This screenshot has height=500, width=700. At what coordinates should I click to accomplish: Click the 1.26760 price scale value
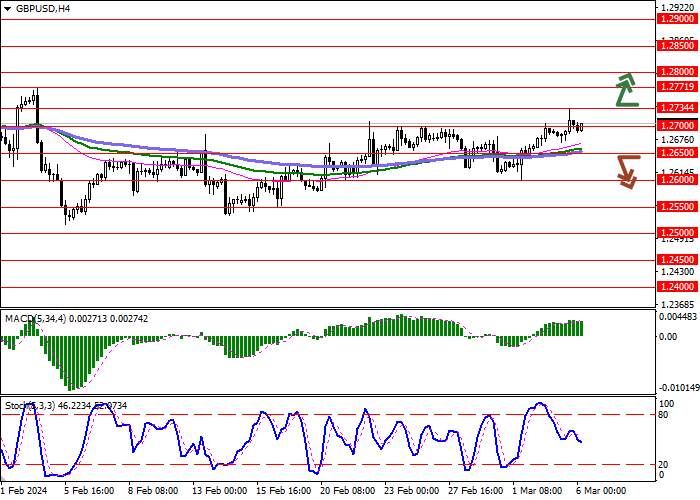(677, 140)
